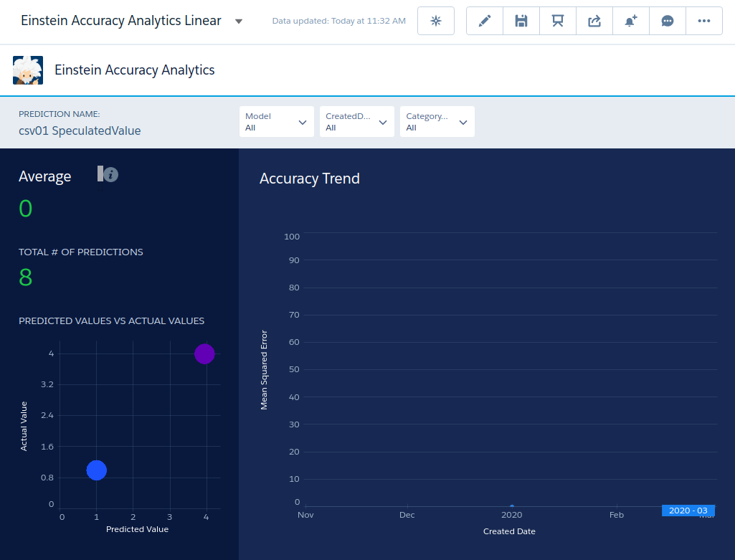Click the blue scatter plot point

97,470
